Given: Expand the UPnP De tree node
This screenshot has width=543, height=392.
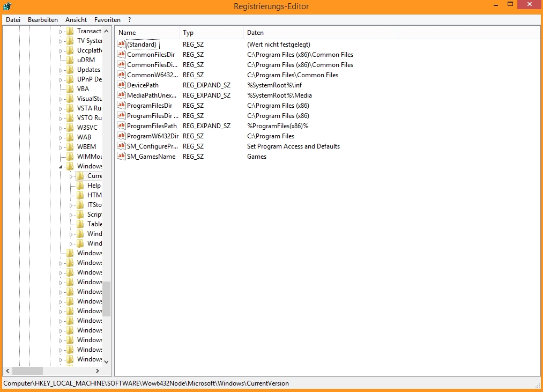Looking at the screenshot, I should pos(61,80).
